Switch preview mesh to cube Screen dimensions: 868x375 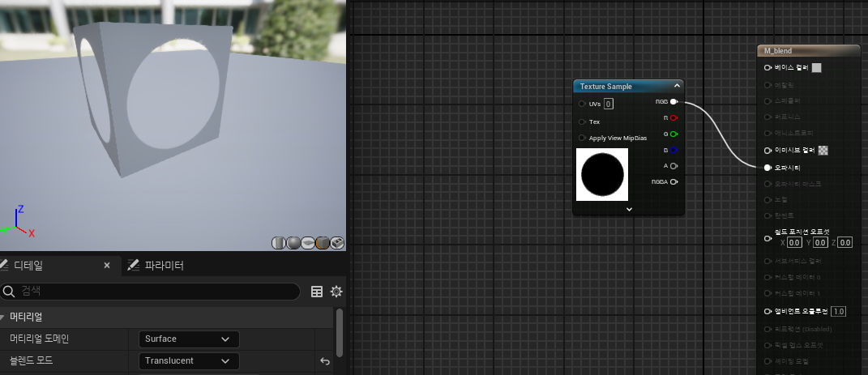point(323,243)
